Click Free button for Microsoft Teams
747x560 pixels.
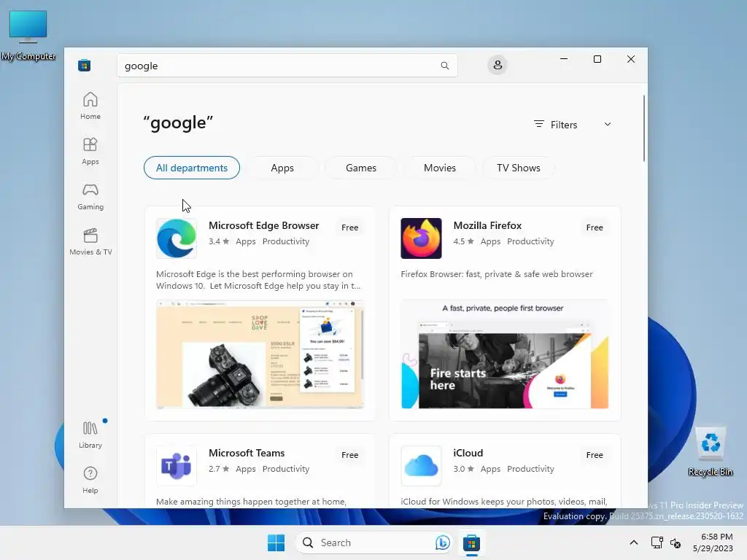[349, 455]
